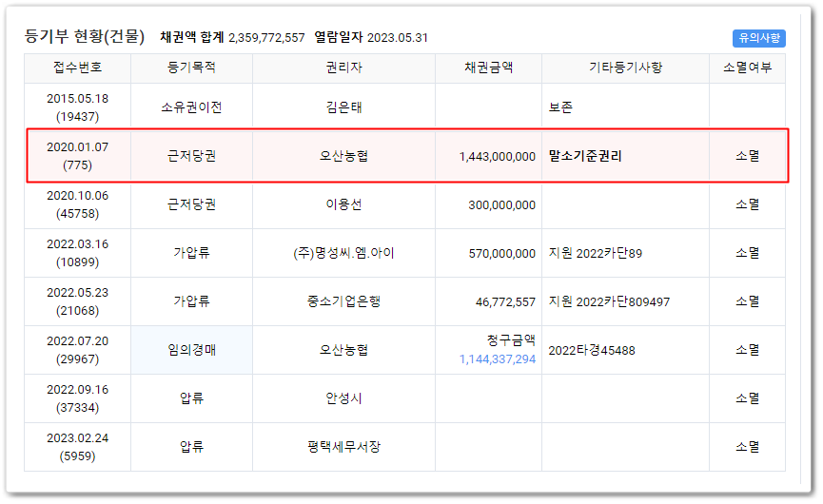Click the 접수번호 column header
823x504 pixels.
tap(78, 68)
